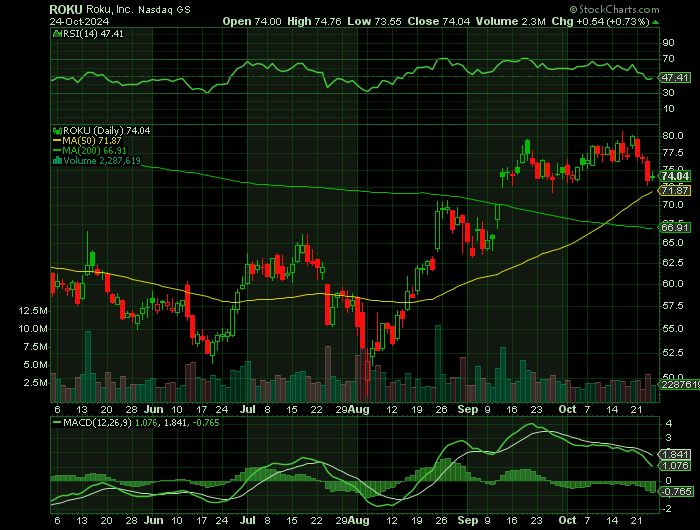Click the 80.0 price axis label

pyautogui.click(x=672, y=136)
